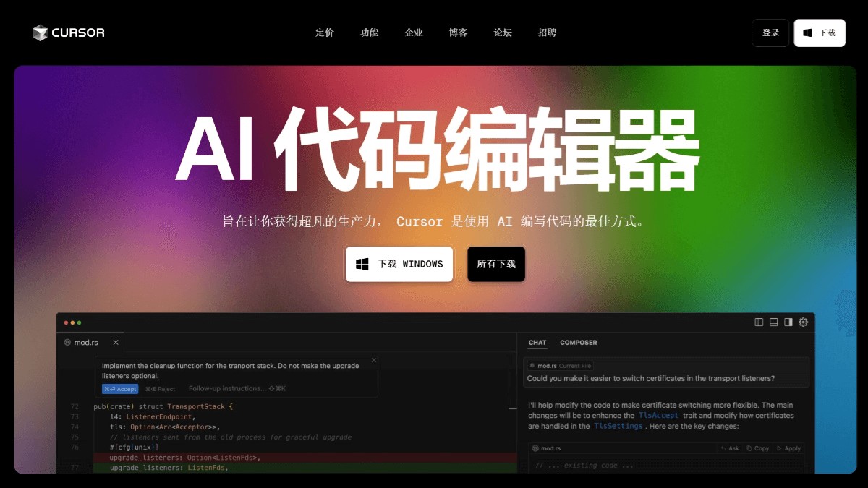The height and width of the screenshot is (488, 868).
Task: Click the Windows icon in the header 下载 button
Action: (807, 33)
